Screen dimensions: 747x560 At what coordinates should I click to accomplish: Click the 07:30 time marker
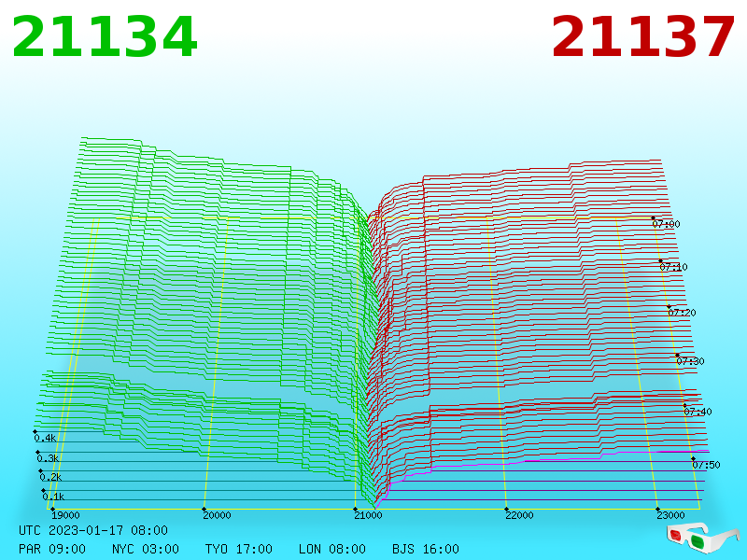(690, 361)
